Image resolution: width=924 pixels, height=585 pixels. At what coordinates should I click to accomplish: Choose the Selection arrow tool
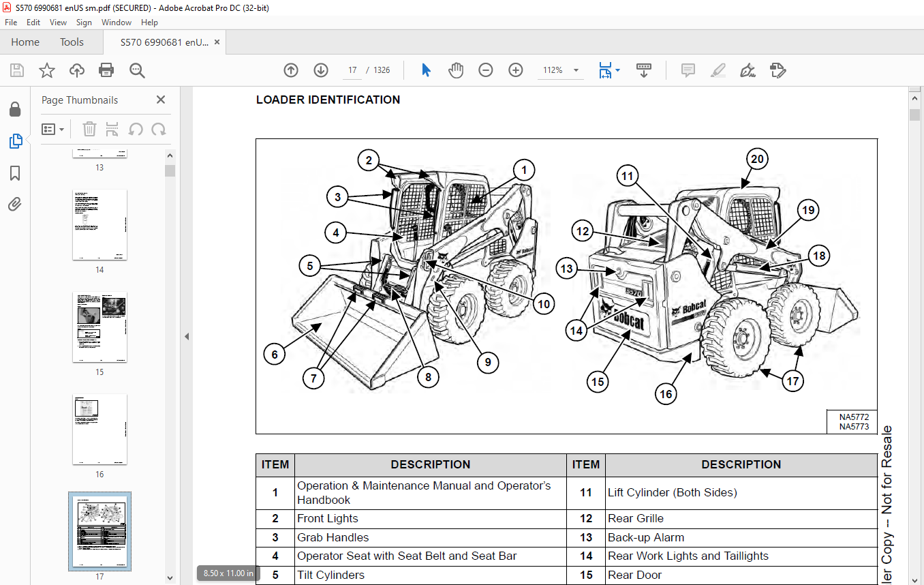tap(427, 70)
